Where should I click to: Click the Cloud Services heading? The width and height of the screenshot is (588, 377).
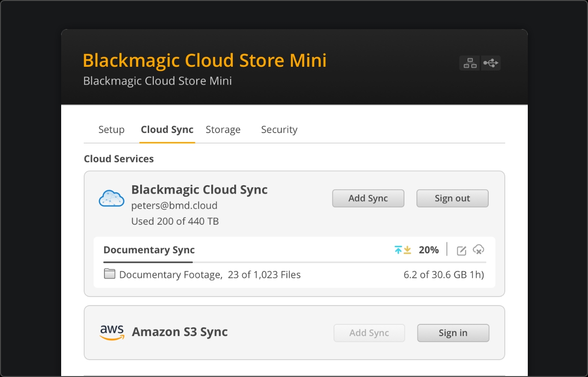click(x=119, y=159)
